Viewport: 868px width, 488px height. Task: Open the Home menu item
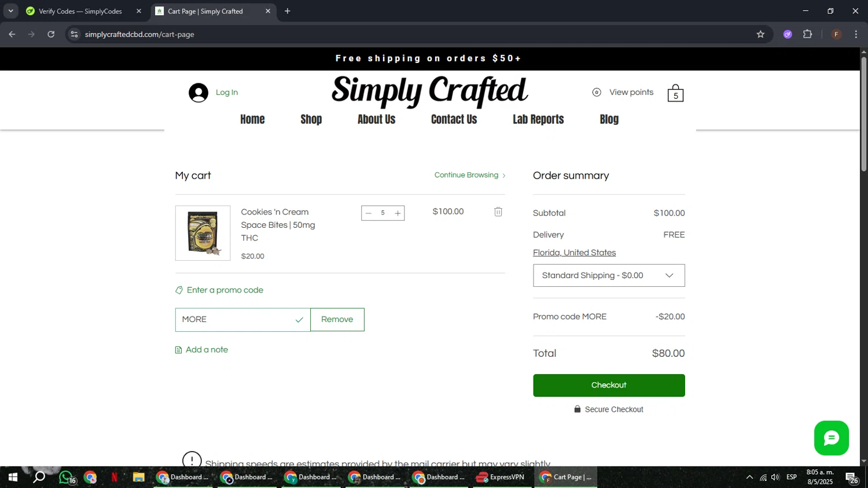[x=252, y=119]
